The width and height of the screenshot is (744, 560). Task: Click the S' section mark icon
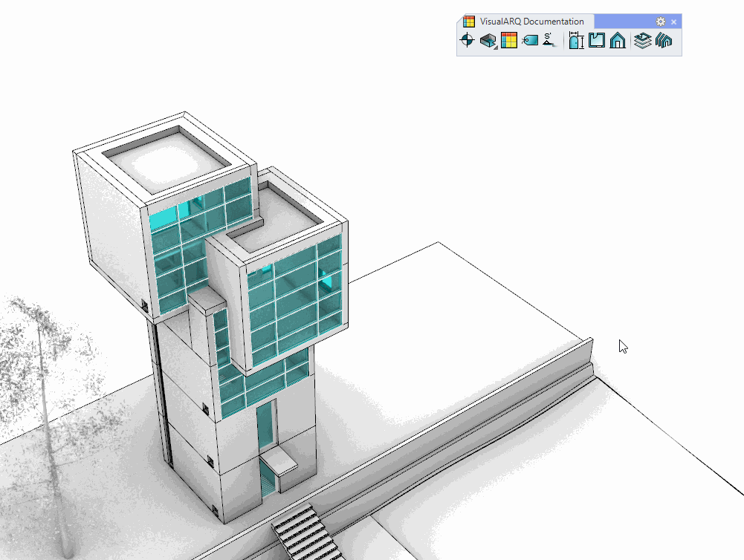pyautogui.click(x=549, y=41)
